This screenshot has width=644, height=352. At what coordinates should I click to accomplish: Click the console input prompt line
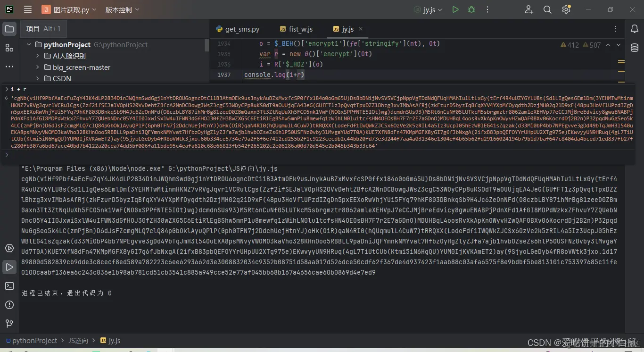318,155
